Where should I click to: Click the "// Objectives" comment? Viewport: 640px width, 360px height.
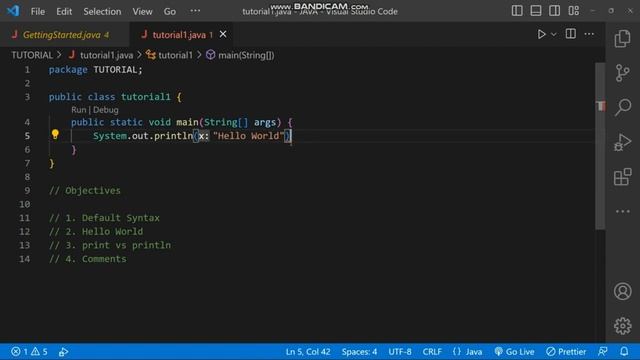(x=85, y=191)
